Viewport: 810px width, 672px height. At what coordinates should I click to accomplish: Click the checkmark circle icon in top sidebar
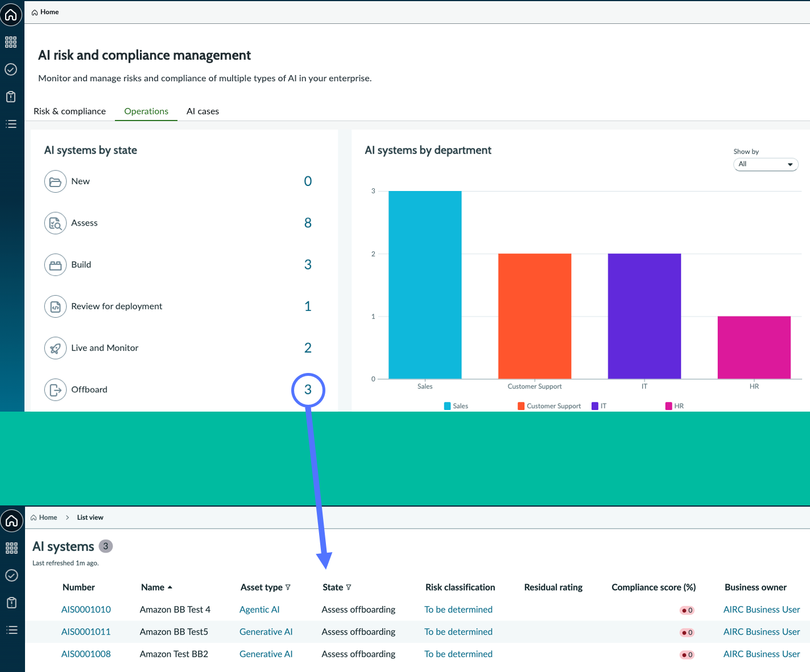pyautogui.click(x=11, y=69)
